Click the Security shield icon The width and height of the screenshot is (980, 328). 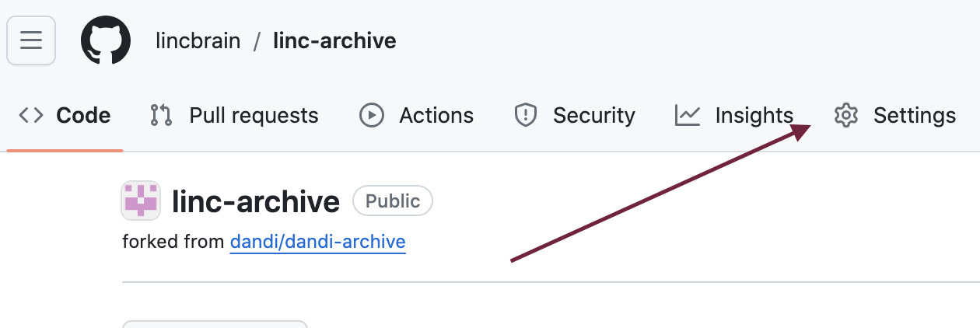point(527,116)
